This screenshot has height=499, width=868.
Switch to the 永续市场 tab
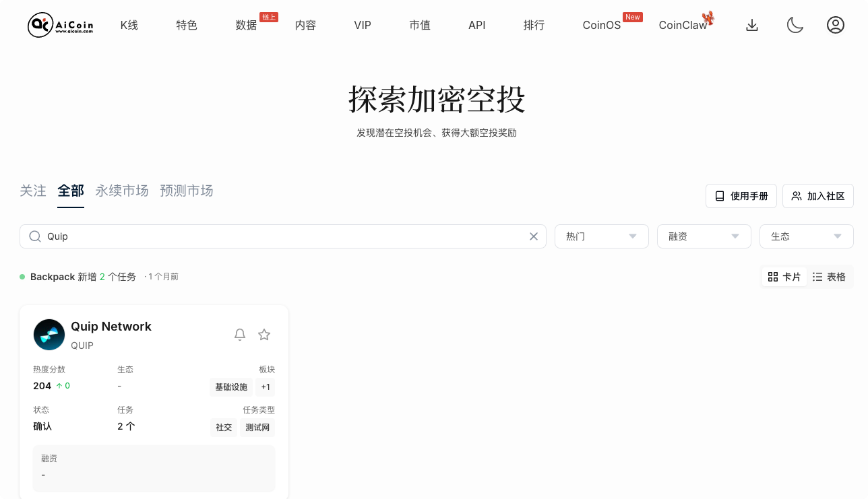tap(122, 191)
